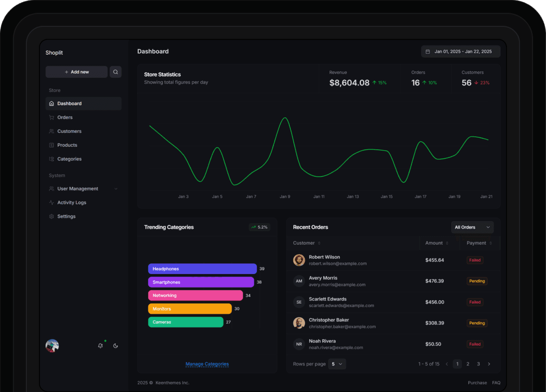Open Customers via its sidebar icon
The height and width of the screenshot is (392, 546).
51,131
